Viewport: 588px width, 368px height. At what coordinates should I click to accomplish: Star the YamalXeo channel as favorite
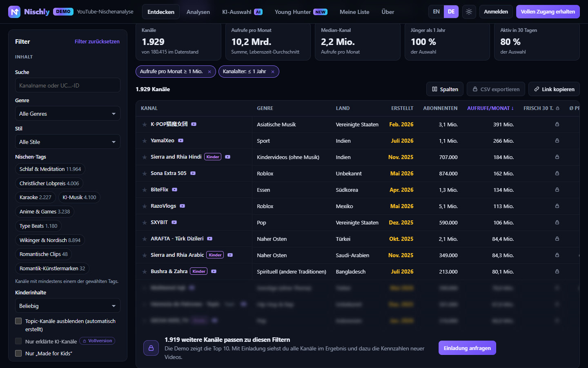(145, 141)
